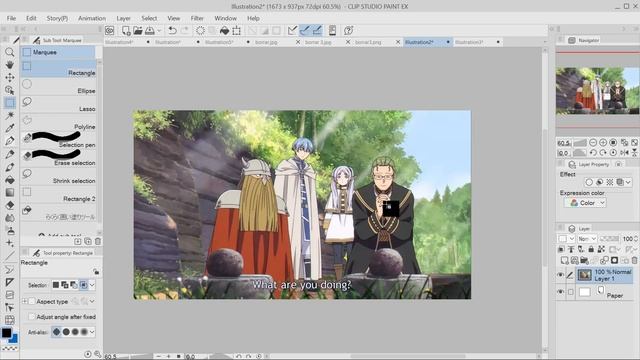Open the Edit menu
Image resolution: width=640 pixels, height=360 pixels.
click(31, 18)
